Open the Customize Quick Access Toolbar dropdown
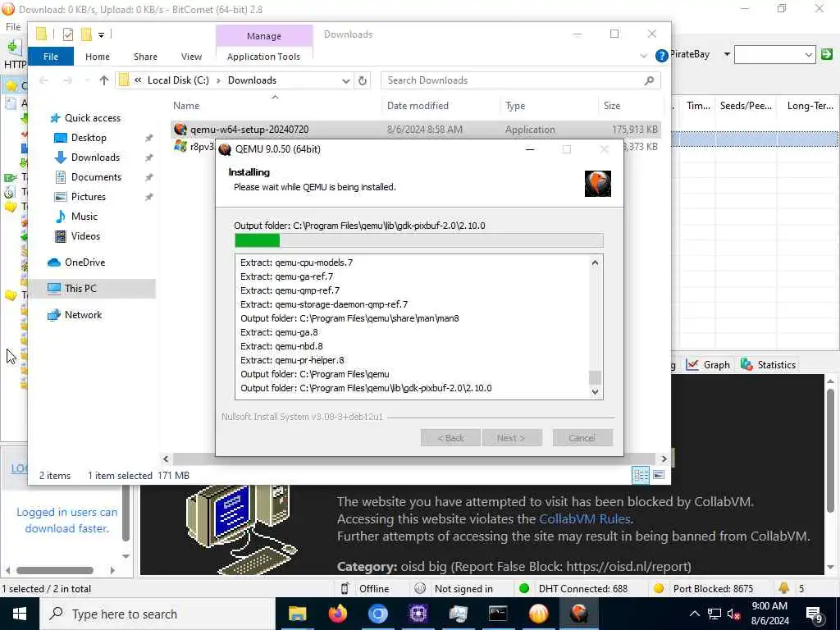The image size is (840, 630). tap(101, 34)
